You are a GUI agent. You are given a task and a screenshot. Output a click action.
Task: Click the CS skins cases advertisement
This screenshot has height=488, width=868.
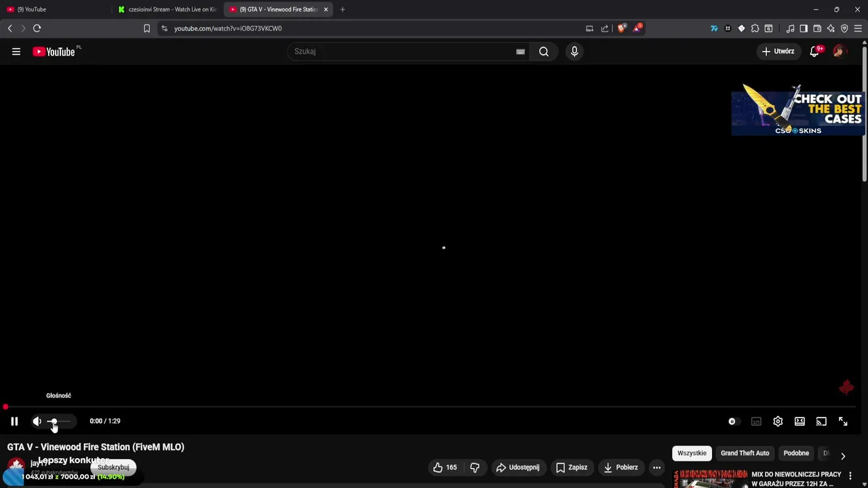click(797, 109)
